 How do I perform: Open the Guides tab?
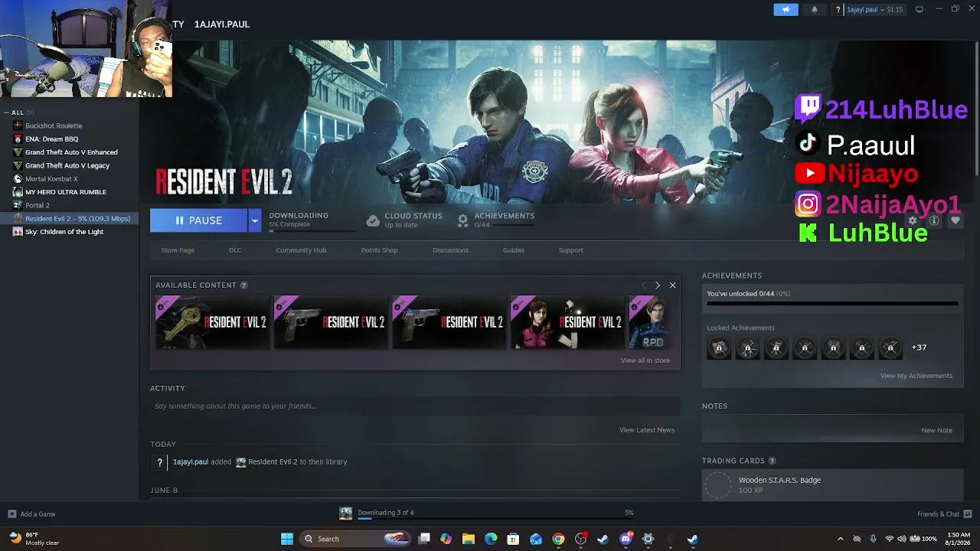[x=514, y=250]
